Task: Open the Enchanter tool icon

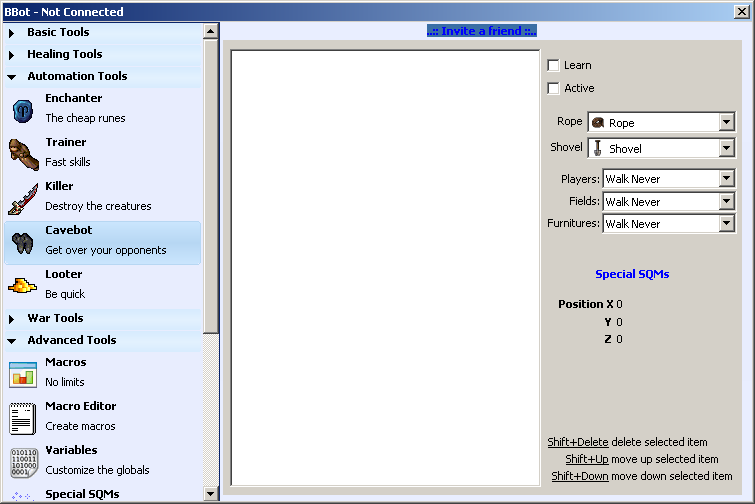Action: click(x=23, y=110)
